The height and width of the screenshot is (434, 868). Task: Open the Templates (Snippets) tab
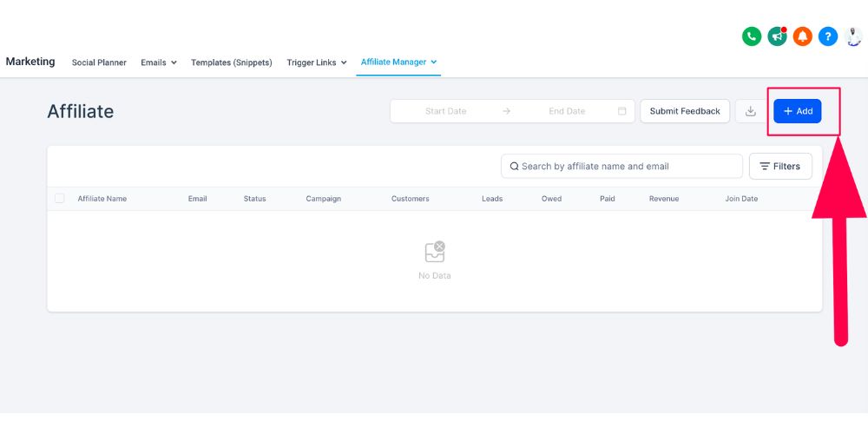pyautogui.click(x=232, y=62)
